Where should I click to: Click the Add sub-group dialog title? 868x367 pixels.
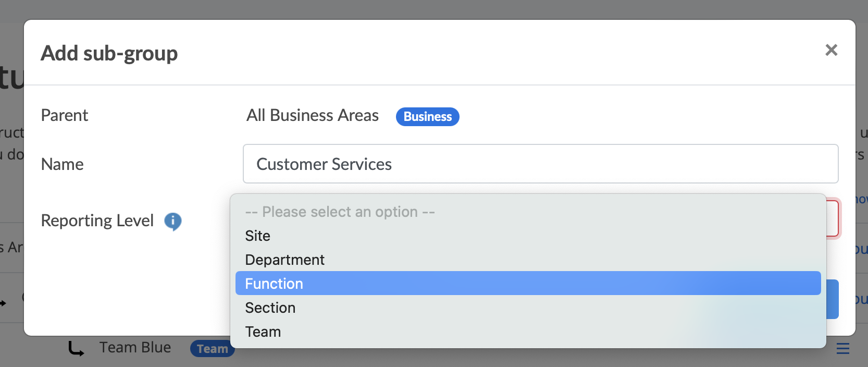pos(109,53)
